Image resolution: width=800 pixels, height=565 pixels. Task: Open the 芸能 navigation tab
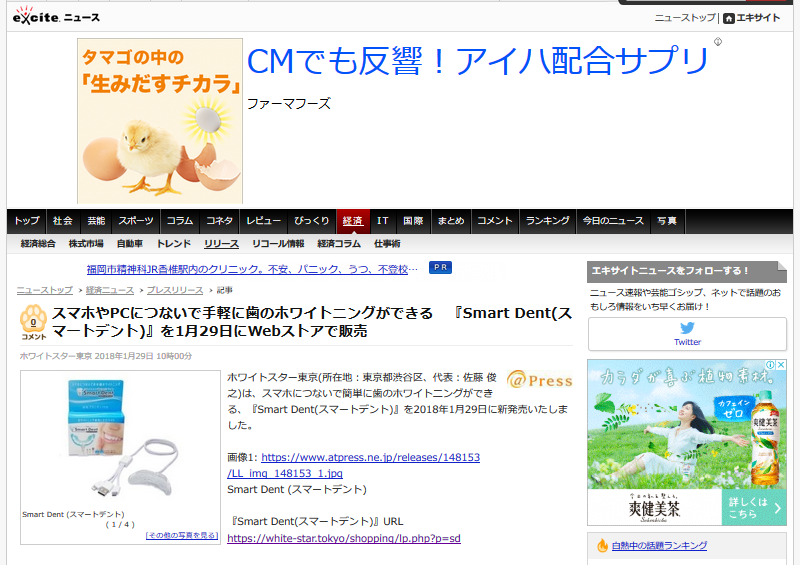pyautogui.click(x=96, y=221)
